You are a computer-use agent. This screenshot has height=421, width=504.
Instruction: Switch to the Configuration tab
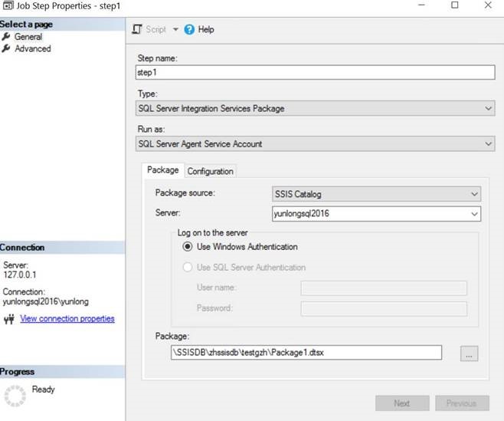click(x=211, y=171)
